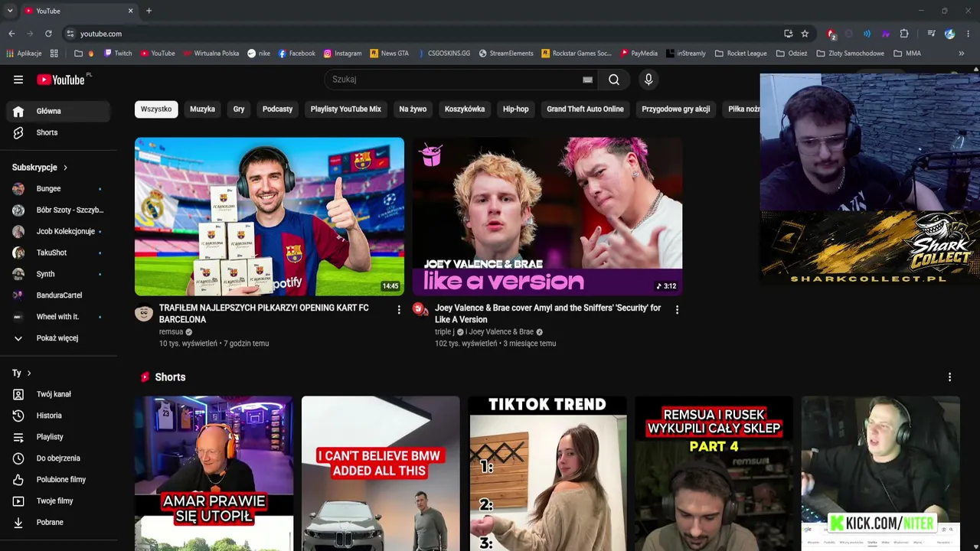Open Playlisty in the sidebar
Viewport: 980px width, 551px height.
coord(58,437)
